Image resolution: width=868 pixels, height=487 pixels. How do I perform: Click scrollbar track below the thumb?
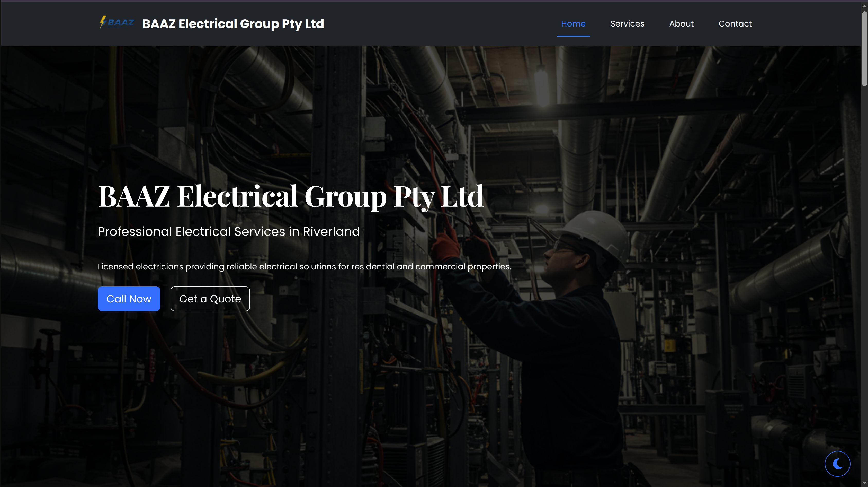[864, 270]
